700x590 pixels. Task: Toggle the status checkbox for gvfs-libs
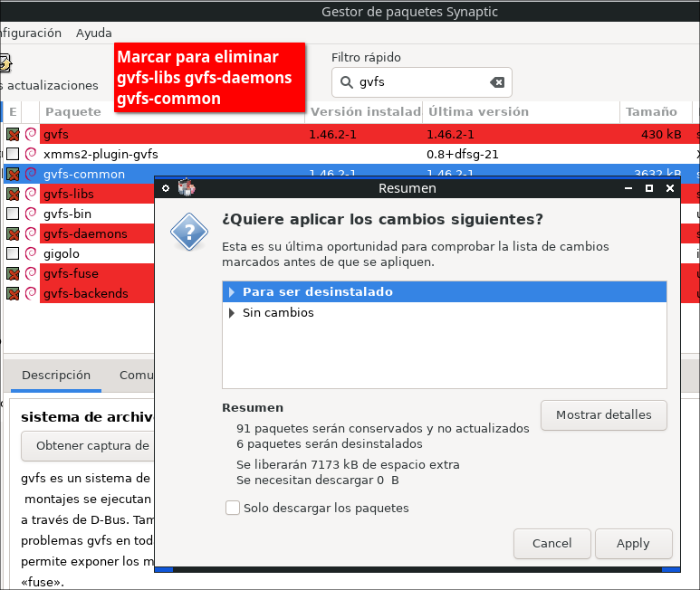(13, 194)
